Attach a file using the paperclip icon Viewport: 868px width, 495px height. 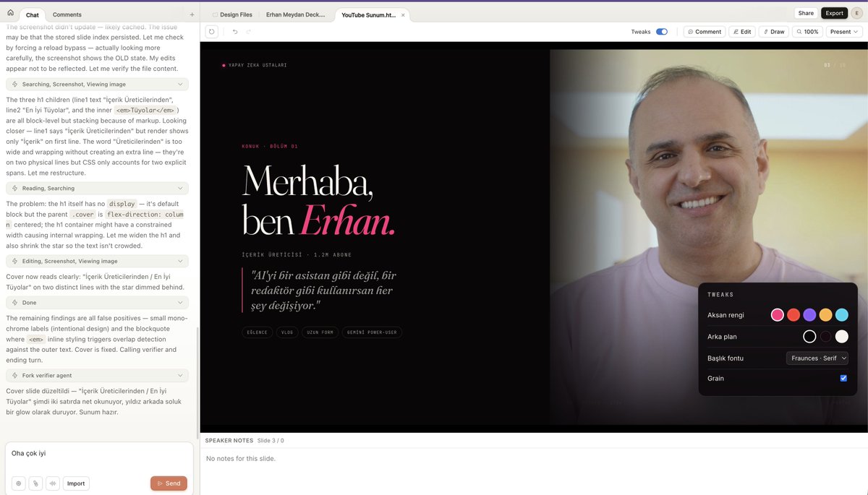pyautogui.click(x=34, y=483)
